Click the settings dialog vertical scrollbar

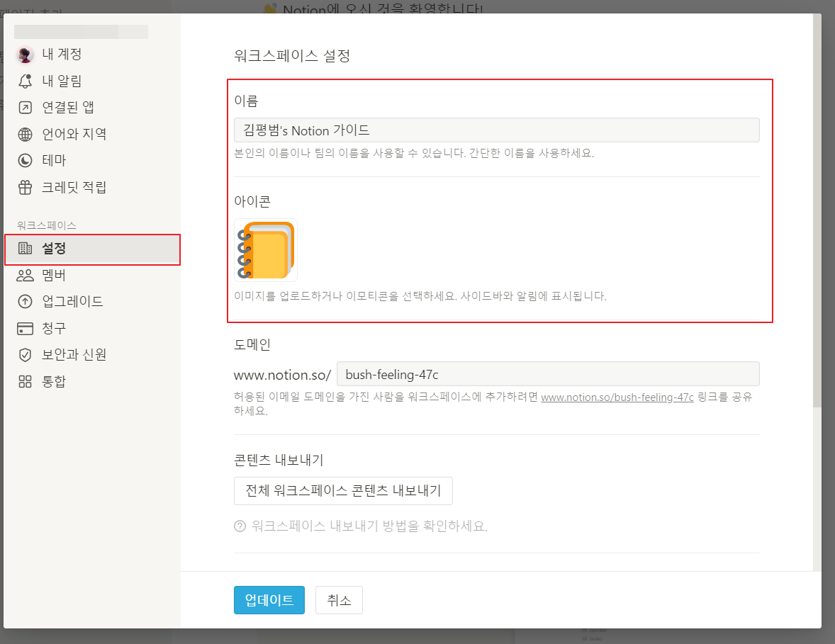click(817, 210)
